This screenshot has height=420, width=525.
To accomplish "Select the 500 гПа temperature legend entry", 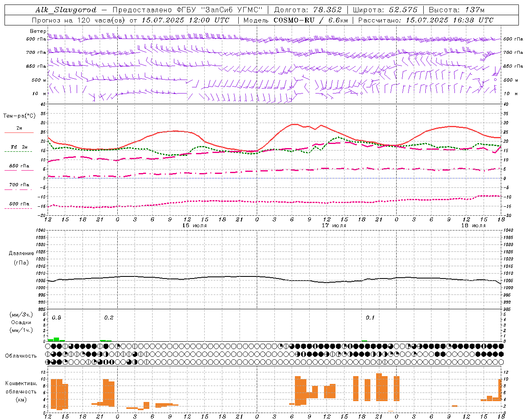I will point(19,204).
